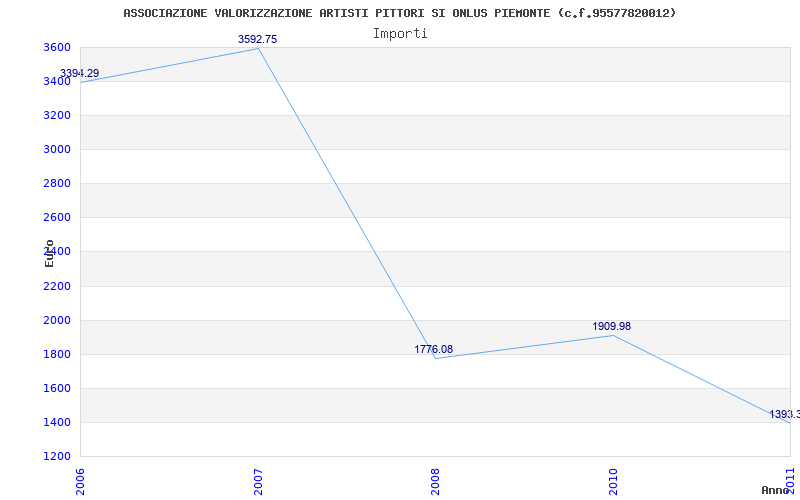Click the y-axis value 2200

(56, 286)
